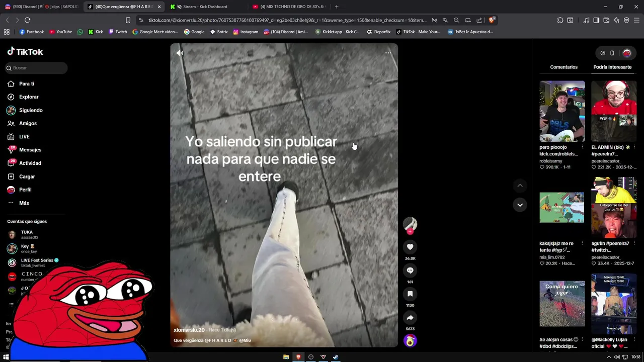Open the Botrix bookmark
644x362 pixels.
pyautogui.click(x=219, y=32)
